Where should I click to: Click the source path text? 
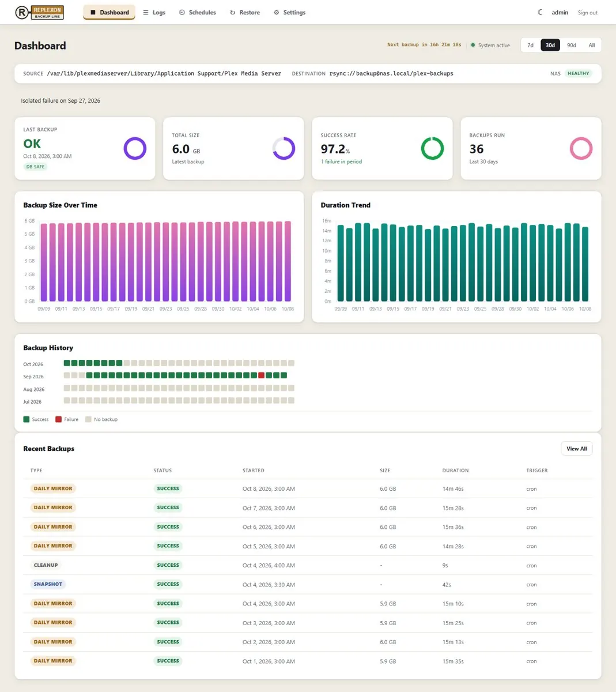(x=164, y=73)
